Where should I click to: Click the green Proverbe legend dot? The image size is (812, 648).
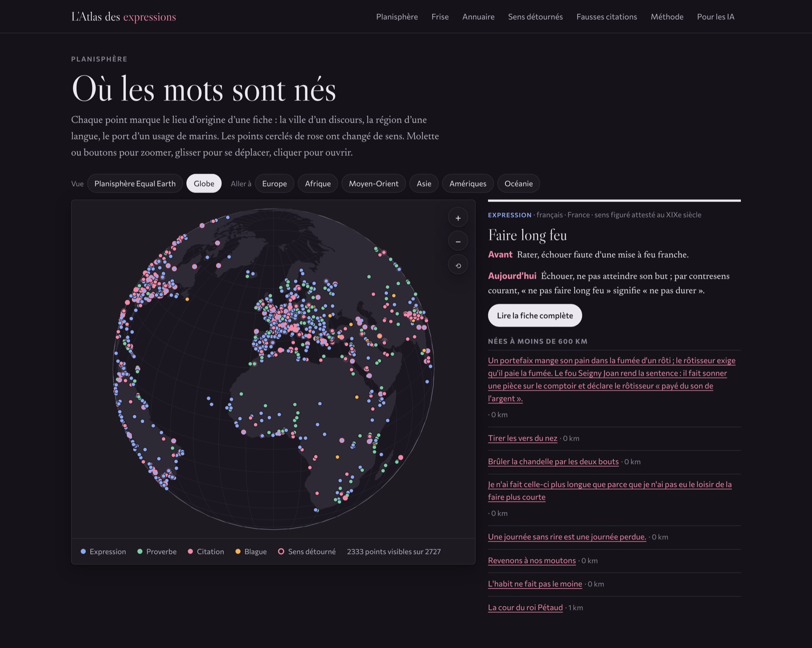point(140,551)
